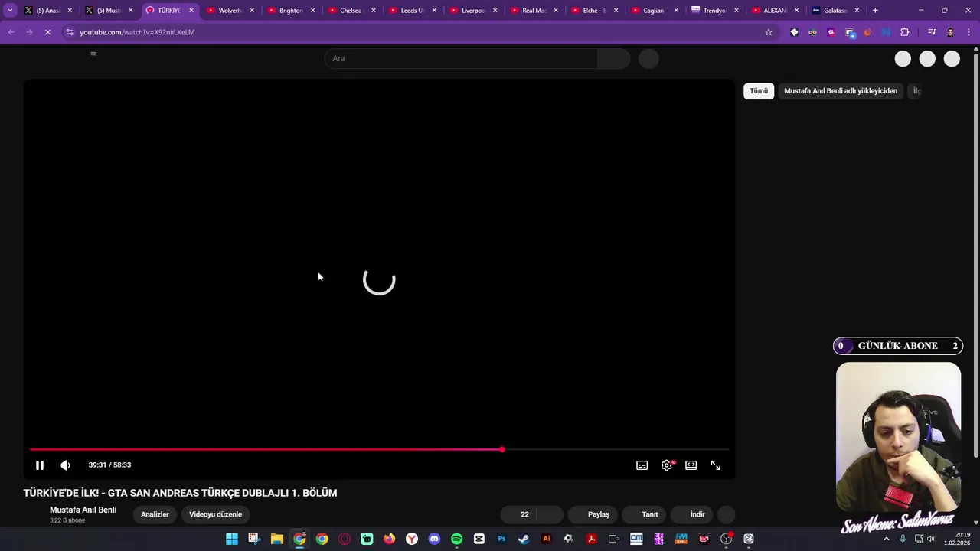
Task: Switch to theater mode view
Action: click(691, 465)
